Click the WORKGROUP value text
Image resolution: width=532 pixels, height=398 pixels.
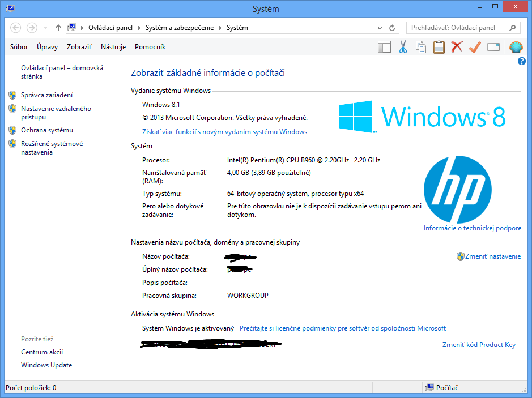click(x=248, y=296)
